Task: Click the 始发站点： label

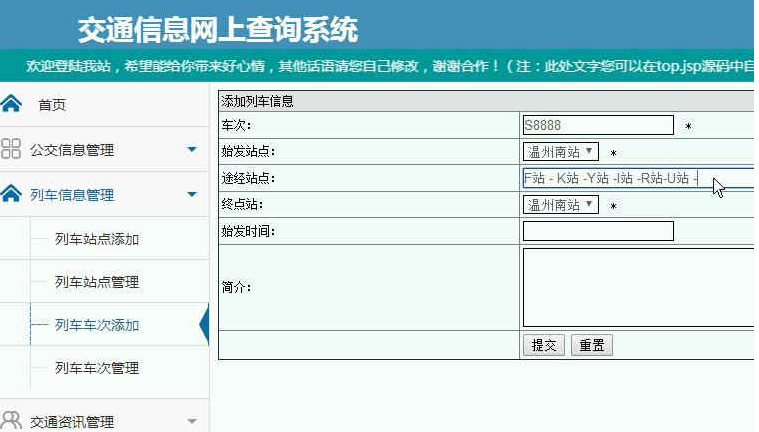Action: click(248, 151)
